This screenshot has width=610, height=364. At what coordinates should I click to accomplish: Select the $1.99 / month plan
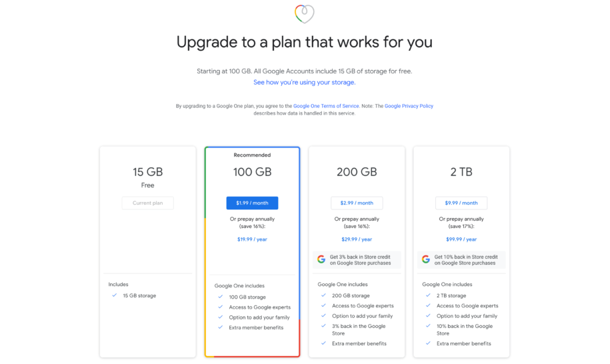click(252, 203)
